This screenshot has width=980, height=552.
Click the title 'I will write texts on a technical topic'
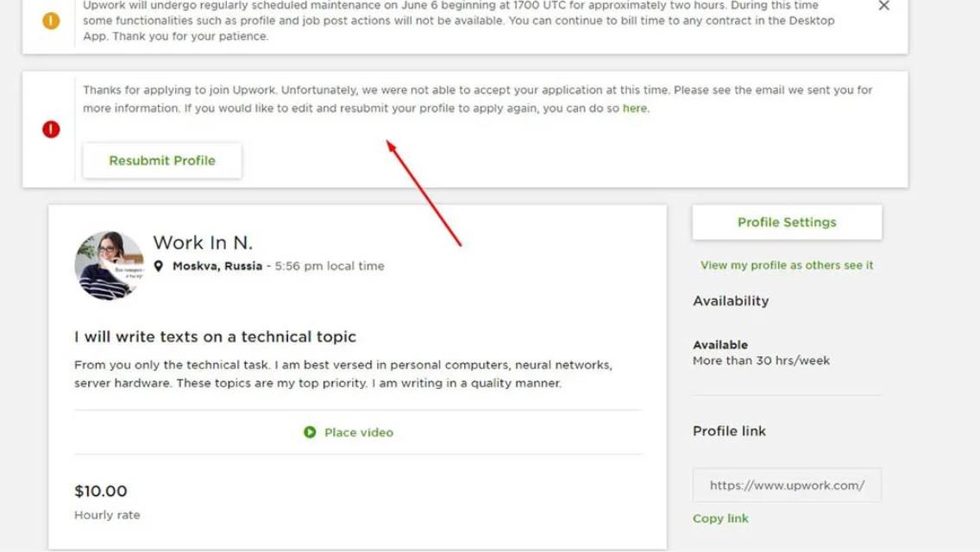coord(215,337)
